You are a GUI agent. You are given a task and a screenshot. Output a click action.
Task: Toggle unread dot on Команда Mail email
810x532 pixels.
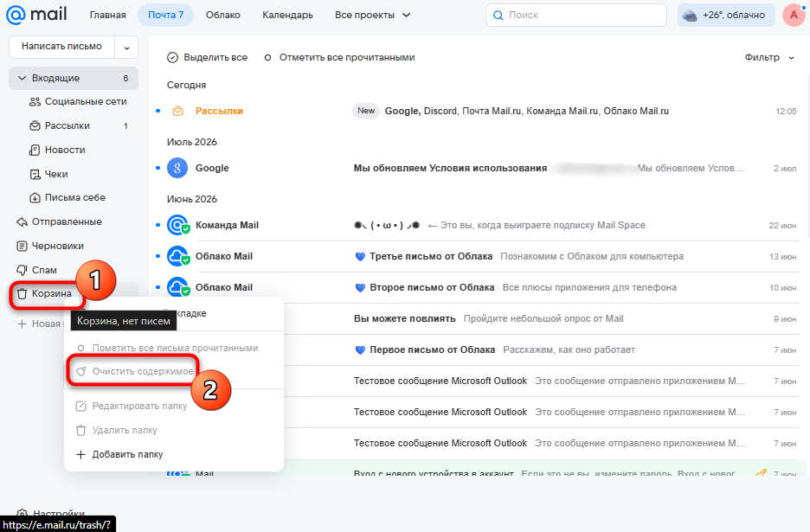coord(158,225)
